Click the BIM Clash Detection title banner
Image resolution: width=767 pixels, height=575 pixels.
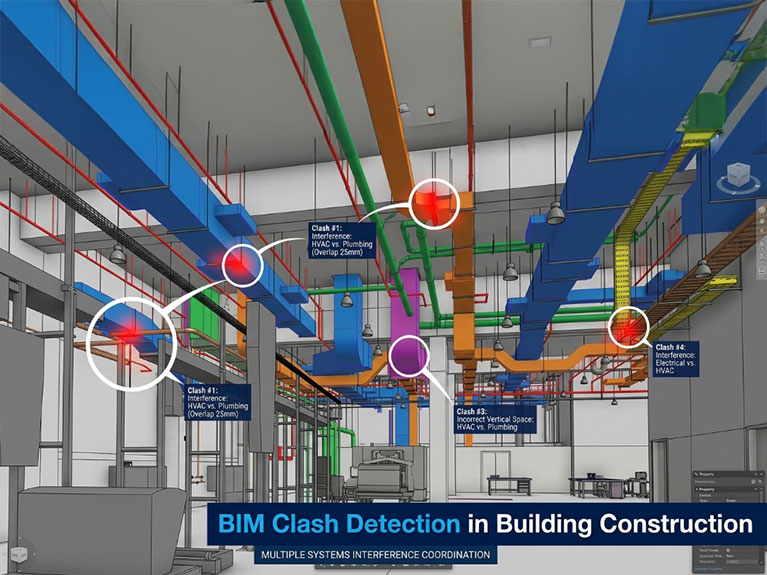click(487, 524)
